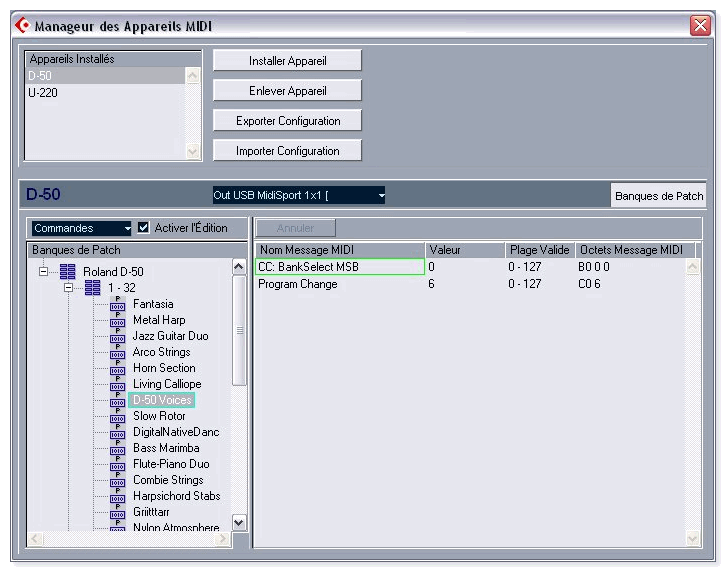Click down arrow of MIDI message list scrollbar

692,538
